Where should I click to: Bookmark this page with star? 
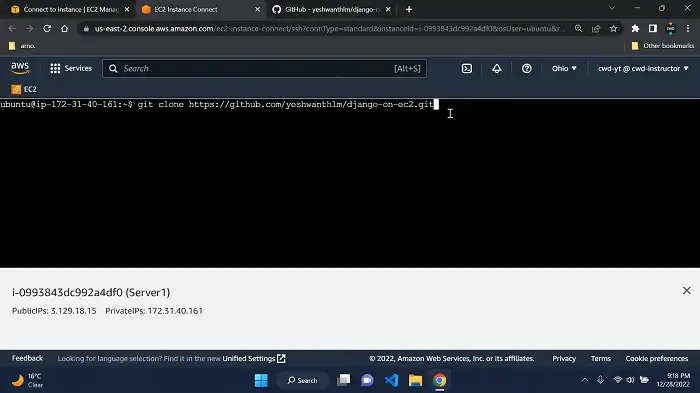pyautogui.click(x=613, y=29)
